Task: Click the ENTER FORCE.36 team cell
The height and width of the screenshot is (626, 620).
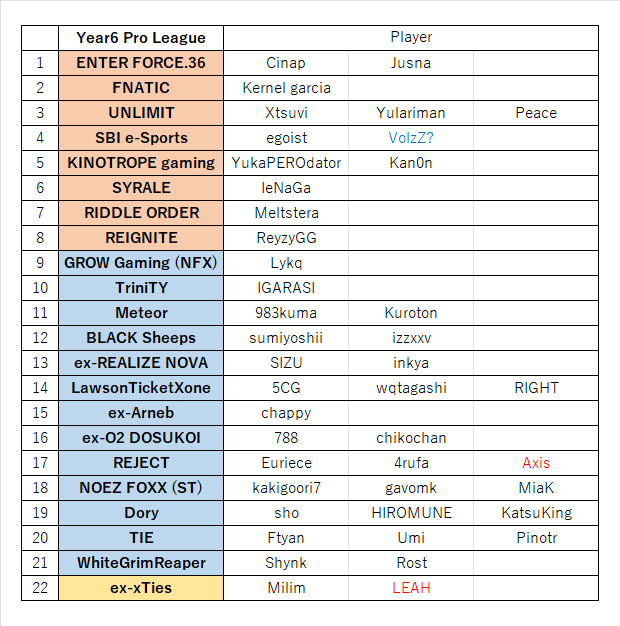Action: [x=141, y=63]
